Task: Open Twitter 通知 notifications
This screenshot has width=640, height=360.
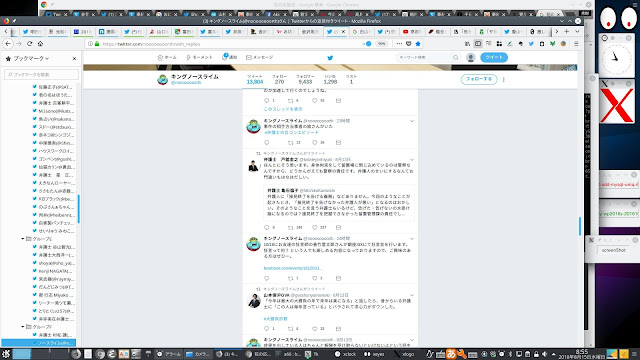Action: pos(229,57)
